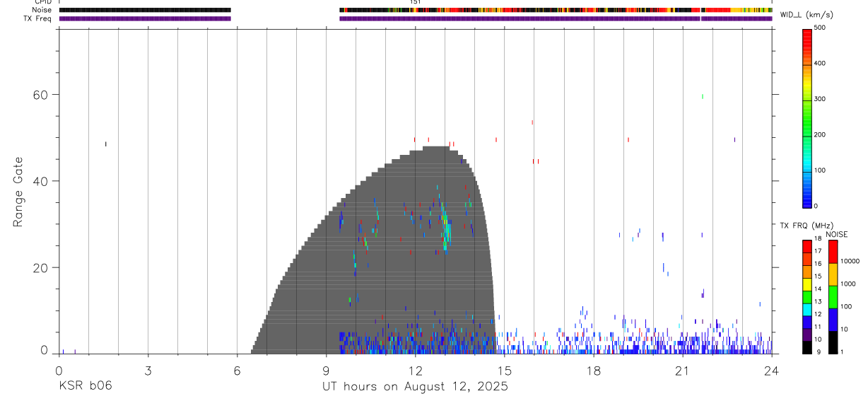Click the cyan 12–13 MHz TX FRQ swatch
The image size is (868, 401).
tap(807, 309)
